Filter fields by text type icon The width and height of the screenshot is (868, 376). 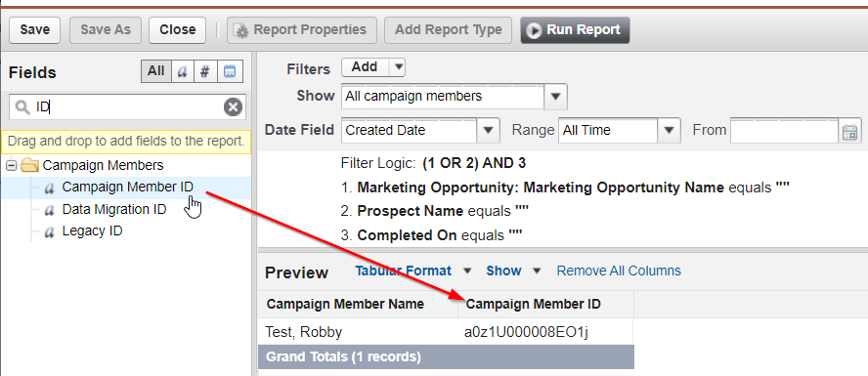click(182, 71)
